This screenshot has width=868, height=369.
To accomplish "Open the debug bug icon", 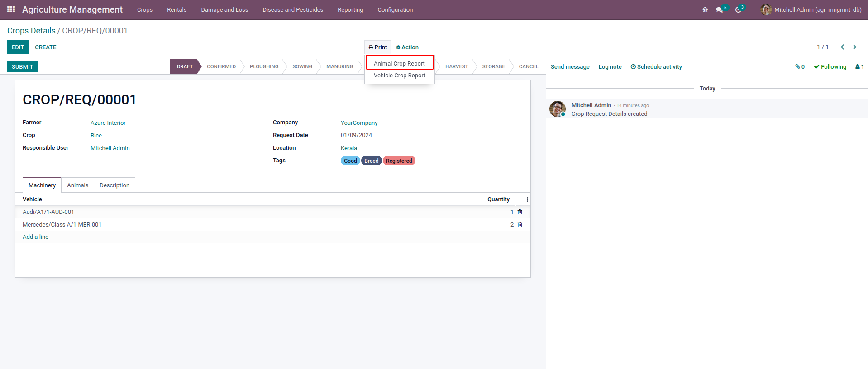I will coord(705,9).
